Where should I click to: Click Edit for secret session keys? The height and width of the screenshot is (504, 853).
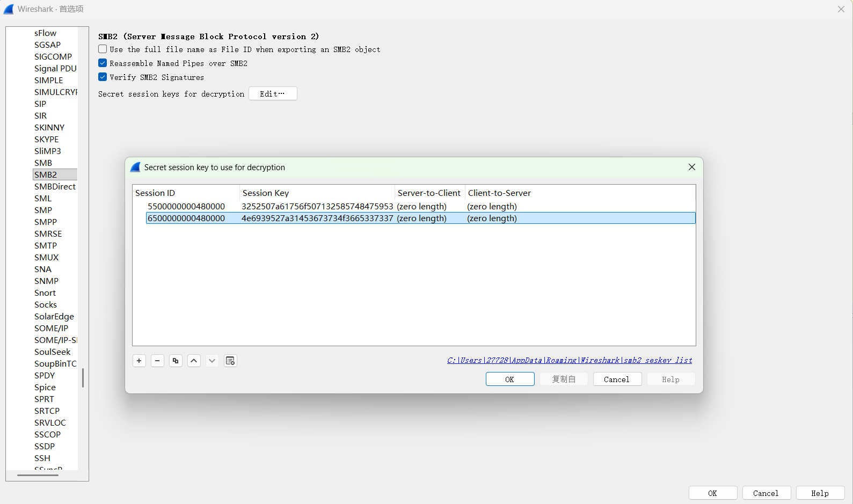point(272,94)
